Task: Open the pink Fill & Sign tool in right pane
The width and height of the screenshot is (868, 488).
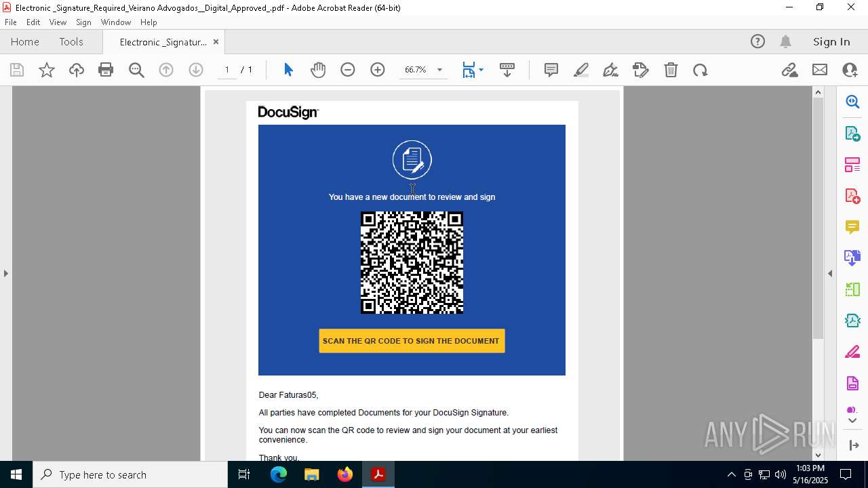Action: 852,352
